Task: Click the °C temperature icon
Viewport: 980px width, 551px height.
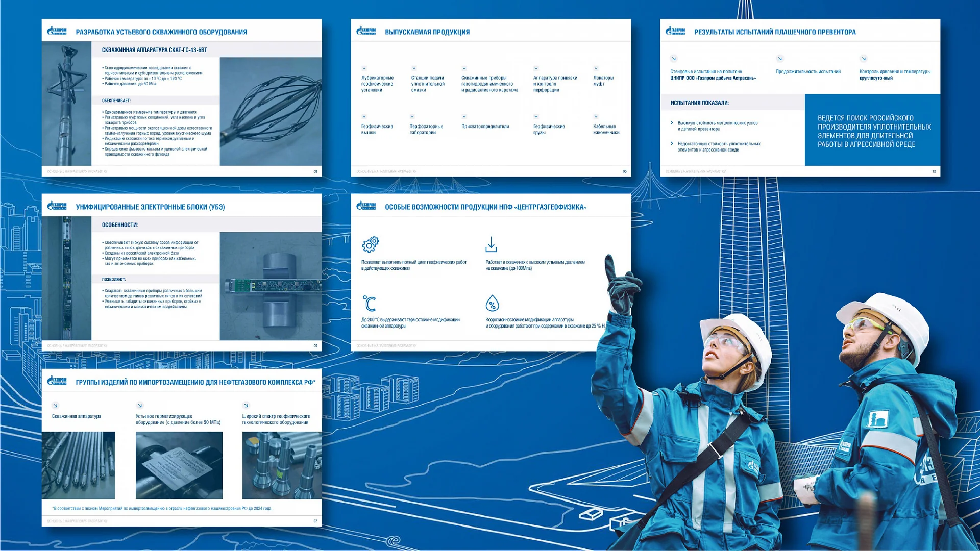Action: (x=369, y=303)
